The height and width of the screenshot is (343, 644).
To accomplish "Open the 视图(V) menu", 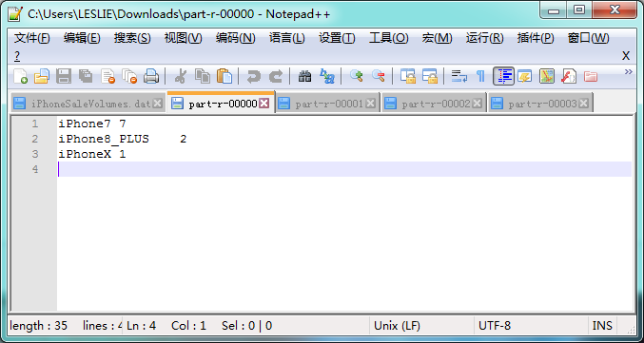I will pos(184,39).
